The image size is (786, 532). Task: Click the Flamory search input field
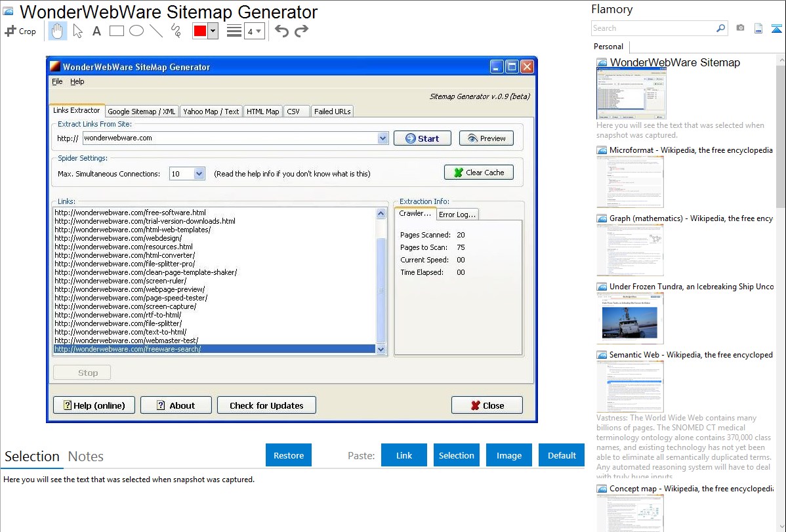[653, 28]
